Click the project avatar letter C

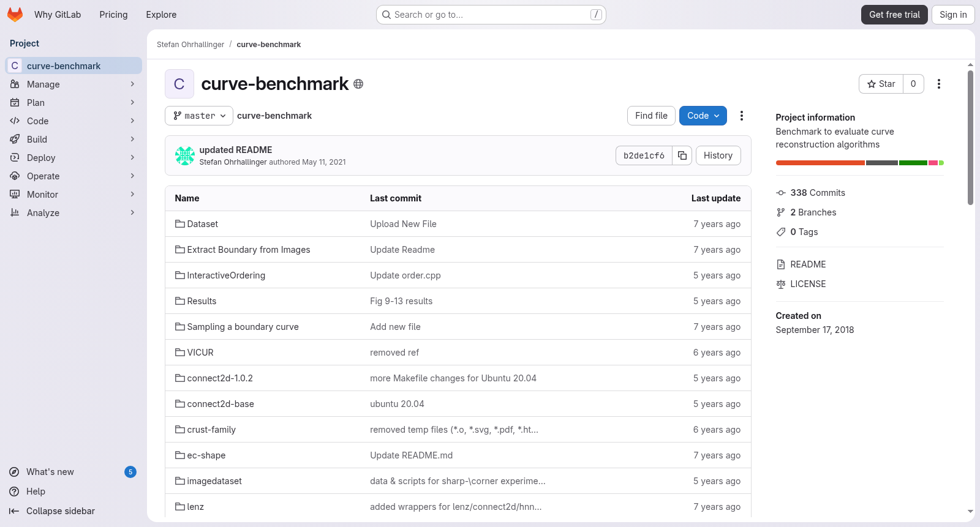(x=179, y=84)
